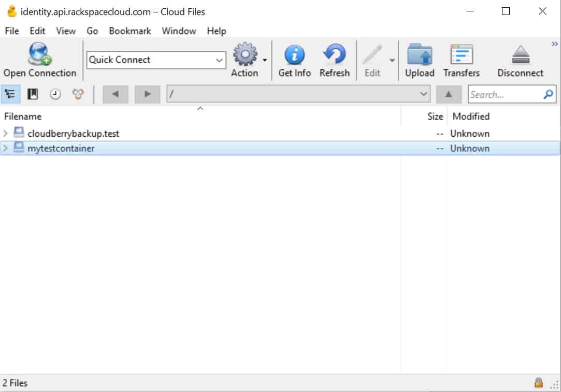Expand the cloudberrybackup.test row

point(5,134)
